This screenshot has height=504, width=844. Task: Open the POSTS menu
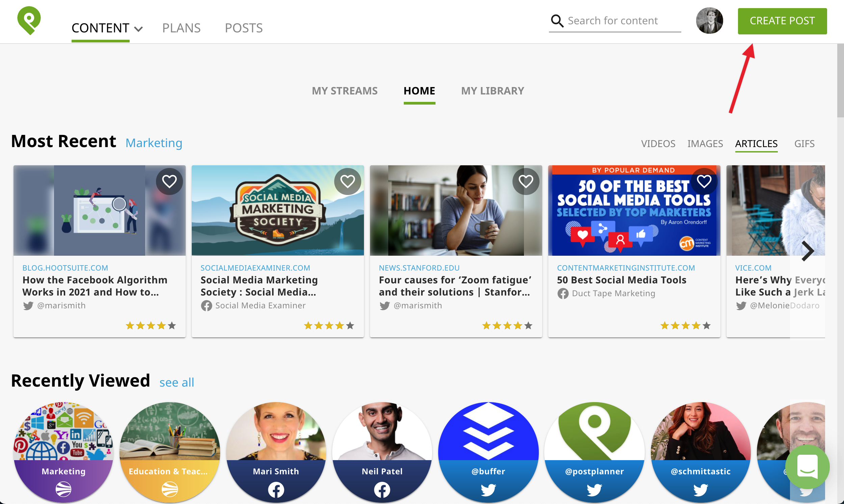(x=244, y=28)
